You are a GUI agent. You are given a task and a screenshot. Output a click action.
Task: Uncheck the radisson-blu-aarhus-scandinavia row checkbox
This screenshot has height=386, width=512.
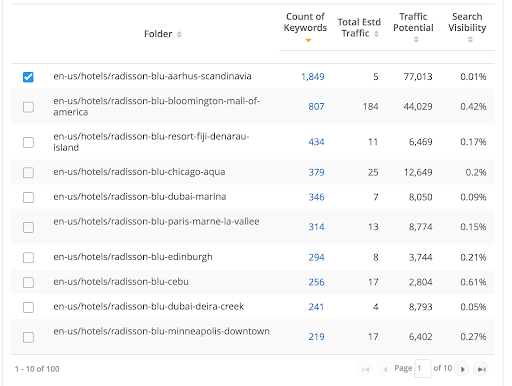pos(28,77)
